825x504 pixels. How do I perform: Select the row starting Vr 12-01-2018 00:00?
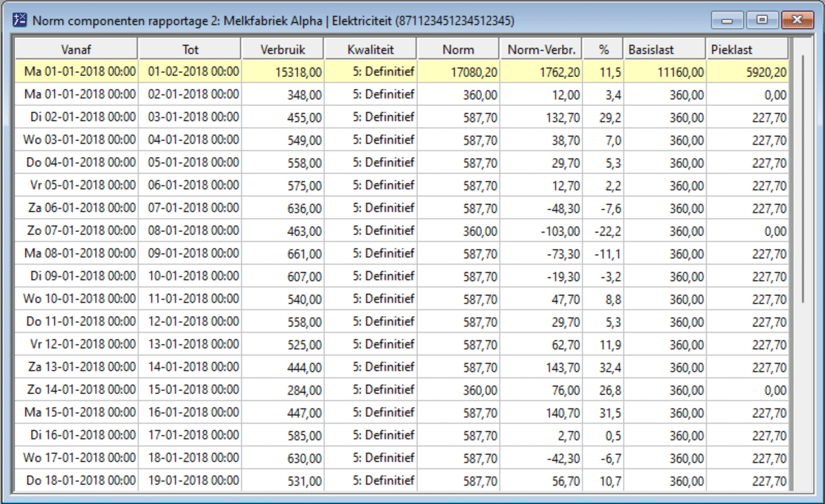(x=401, y=344)
